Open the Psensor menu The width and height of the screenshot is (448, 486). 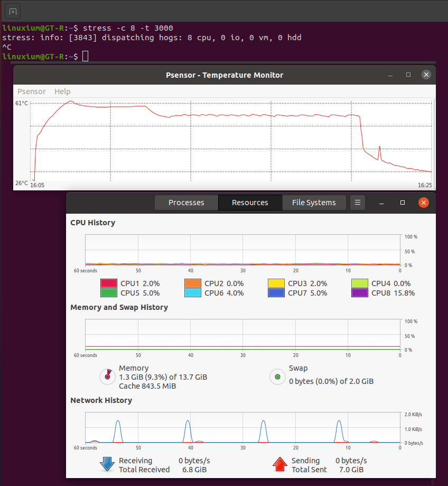[32, 91]
